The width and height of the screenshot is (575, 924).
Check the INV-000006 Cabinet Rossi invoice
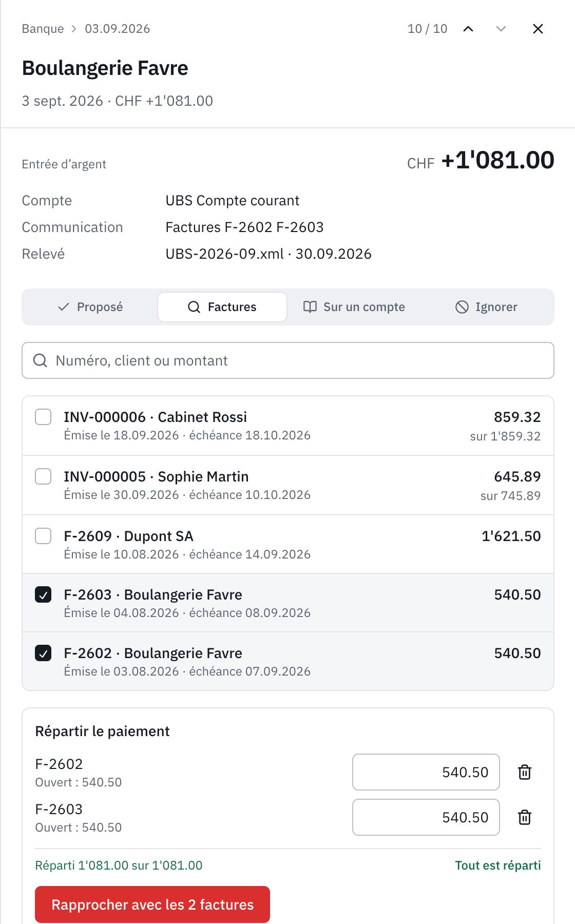click(43, 417)
